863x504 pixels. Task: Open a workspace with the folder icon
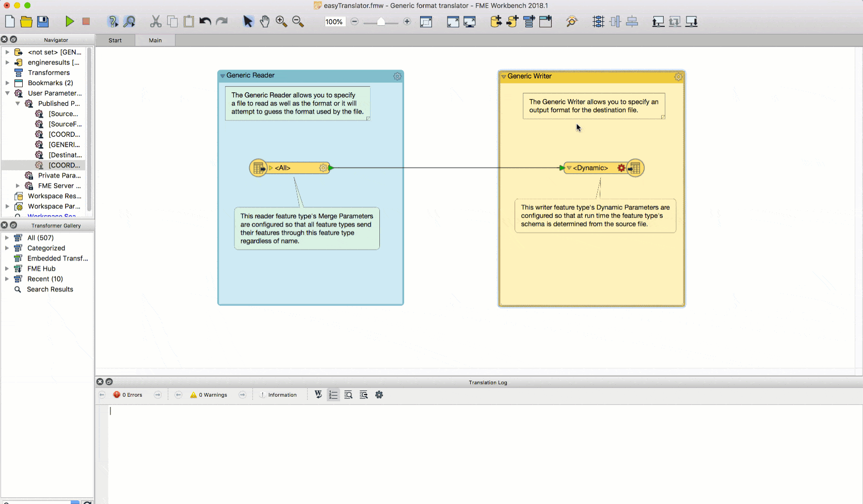tap(26, 22)
